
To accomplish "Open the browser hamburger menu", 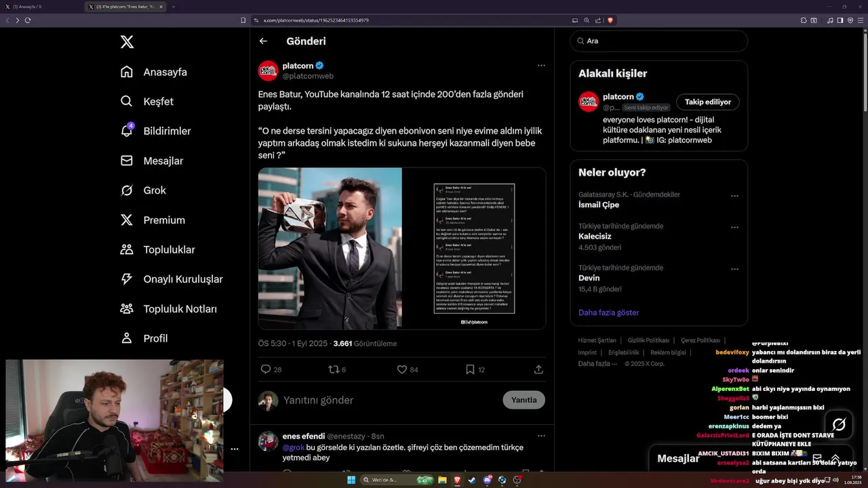I will [x=860, y=20].
